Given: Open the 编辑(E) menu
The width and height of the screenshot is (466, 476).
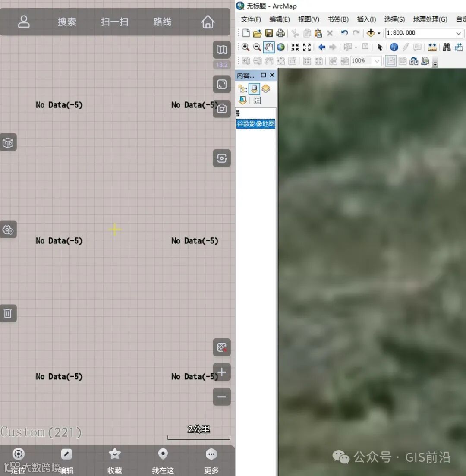Looking at the screenshot, I should 280,19.
